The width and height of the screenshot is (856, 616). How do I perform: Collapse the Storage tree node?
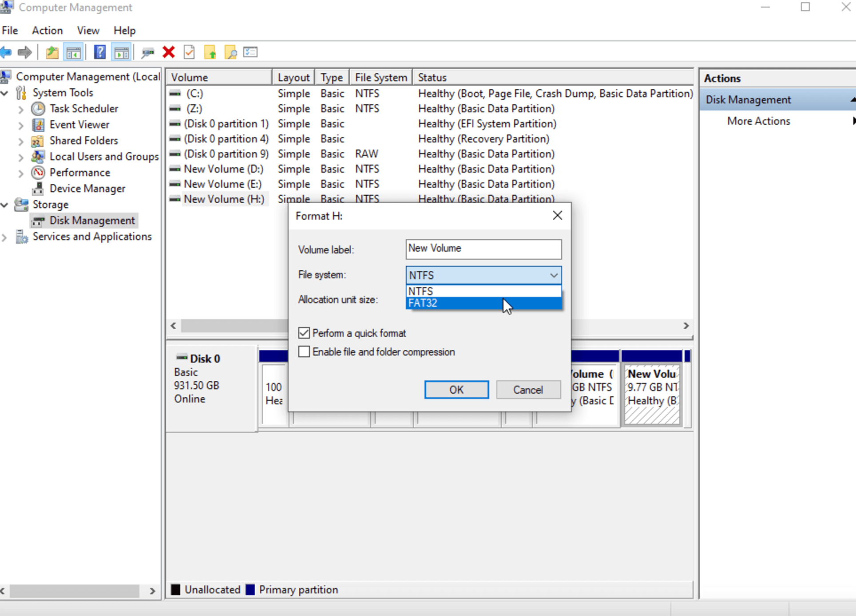[x=4, y=205]
